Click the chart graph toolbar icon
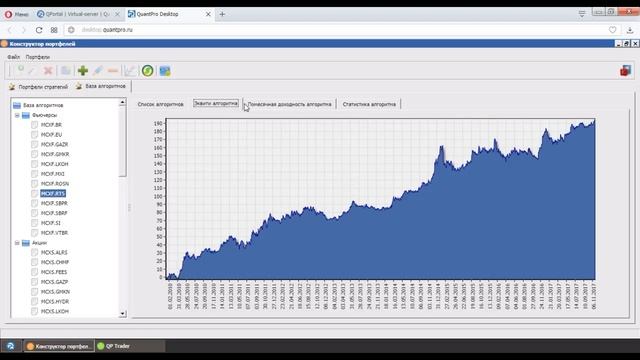Image resolution: width=640 pixels, height=360 pixels. [x=130, y=71]
